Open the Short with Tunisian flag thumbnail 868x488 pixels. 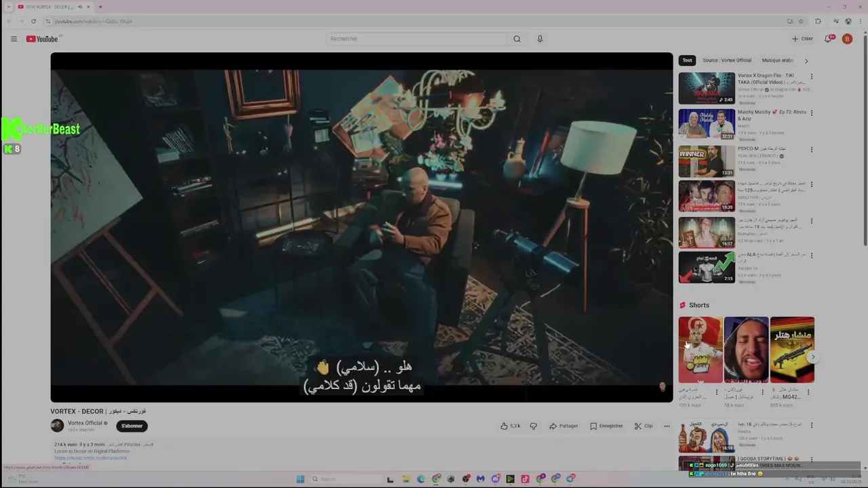(701, 350)
